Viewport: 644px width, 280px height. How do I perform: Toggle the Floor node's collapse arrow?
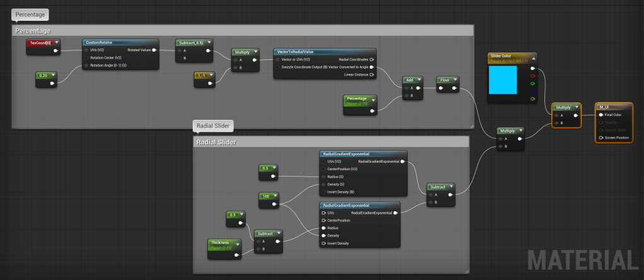tap(456, 80)
